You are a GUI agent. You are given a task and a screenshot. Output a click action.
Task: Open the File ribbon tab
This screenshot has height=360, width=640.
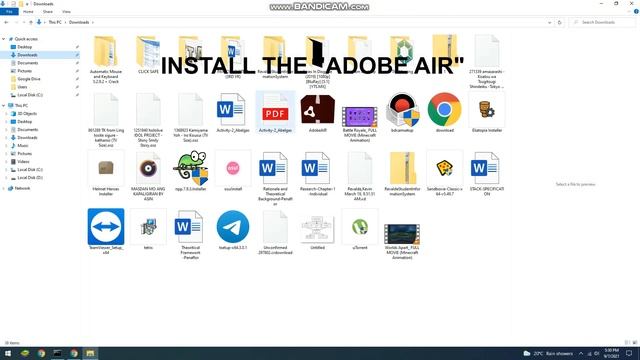9,11
